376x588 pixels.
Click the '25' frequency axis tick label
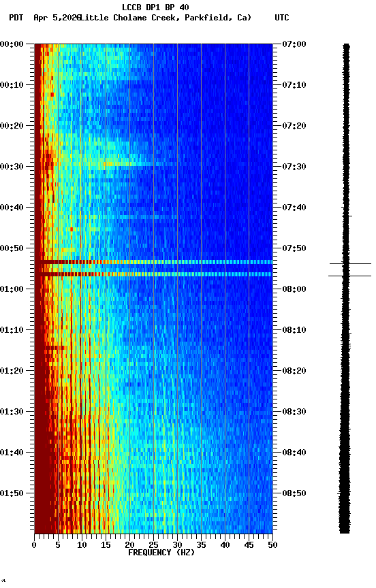coord(153,545)
